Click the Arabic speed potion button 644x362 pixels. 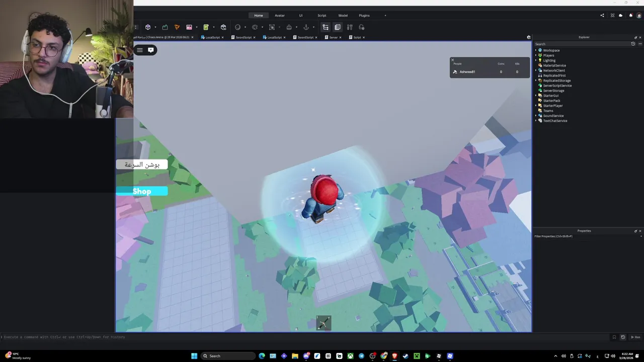tap(142, 164)
